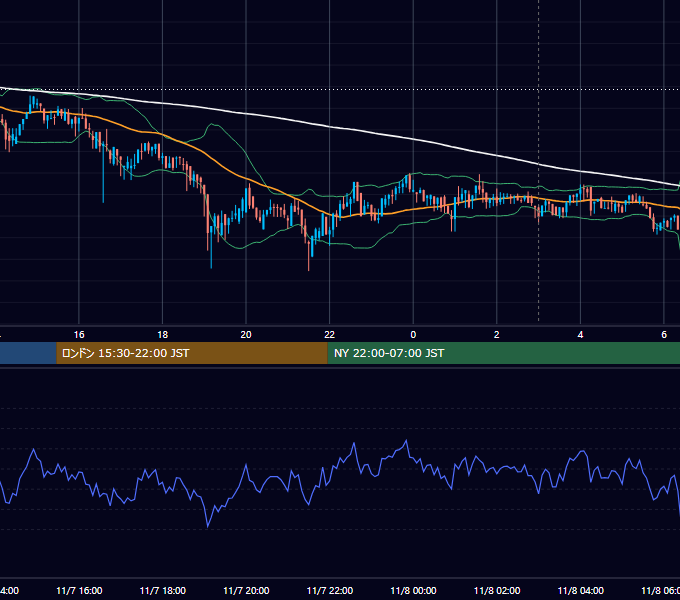Click the "11/7 20:00" bottom time label
The image size is (680, 600).
coord(246,591)
